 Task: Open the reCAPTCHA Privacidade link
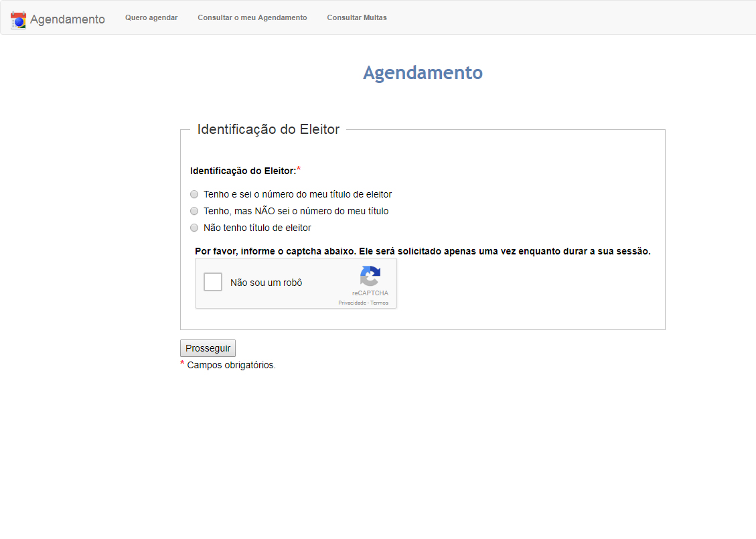pos(352,303)
